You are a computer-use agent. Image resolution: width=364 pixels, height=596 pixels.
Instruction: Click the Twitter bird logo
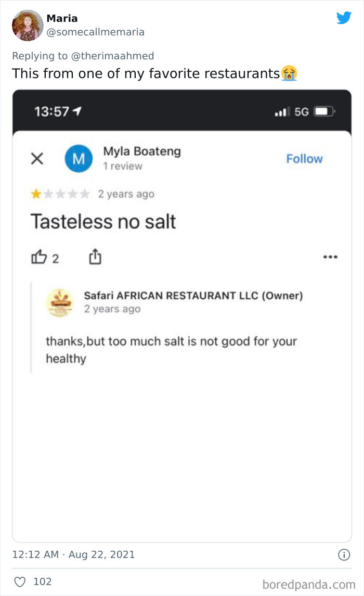pos(344,18)
